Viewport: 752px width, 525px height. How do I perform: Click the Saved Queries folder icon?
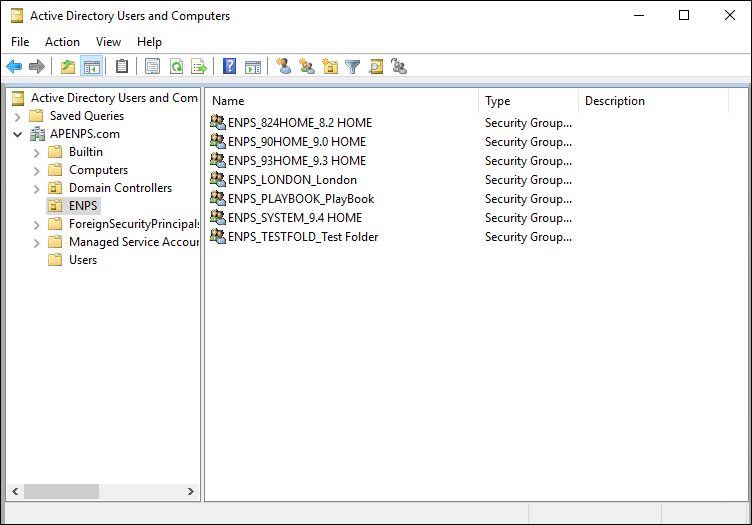[x=36, y=116]
